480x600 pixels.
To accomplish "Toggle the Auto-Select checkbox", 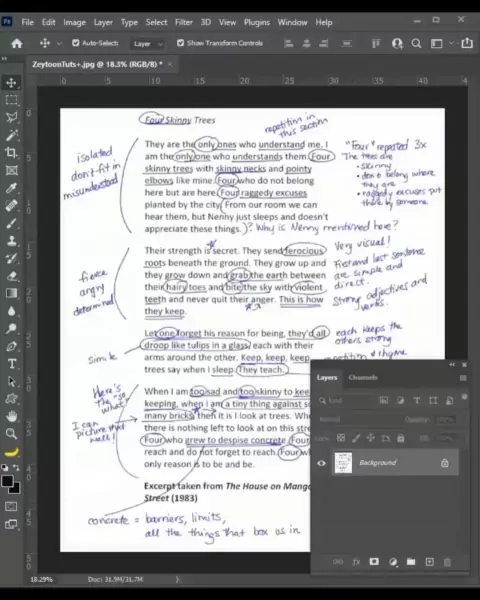I will pos(75,43).
